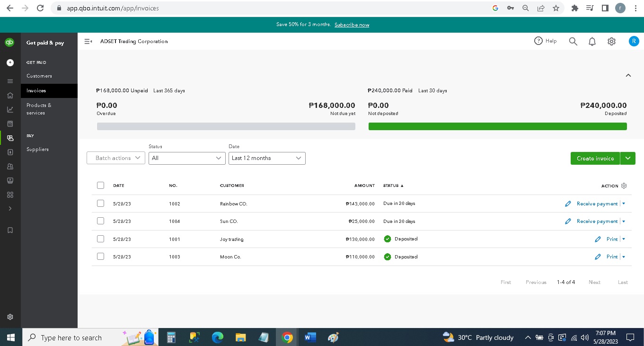
Task: Open the header Settings gear beside the bell
Action: (x=611, y=42)
